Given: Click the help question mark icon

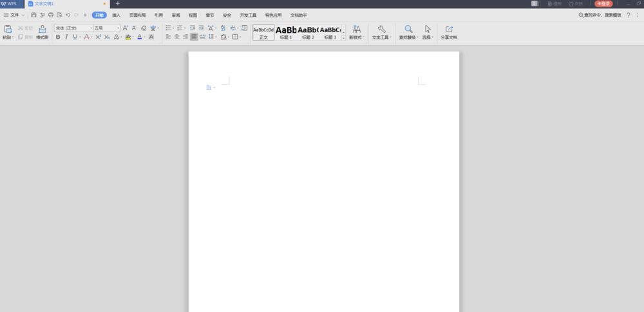Looking at the screenshot, I should [x=628, y=15].
